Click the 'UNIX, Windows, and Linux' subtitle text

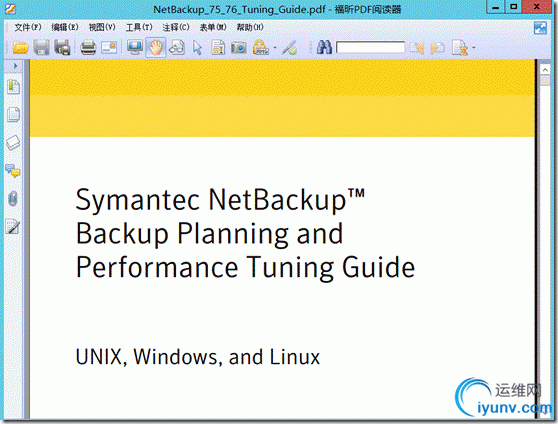click(x=198, y=357)
